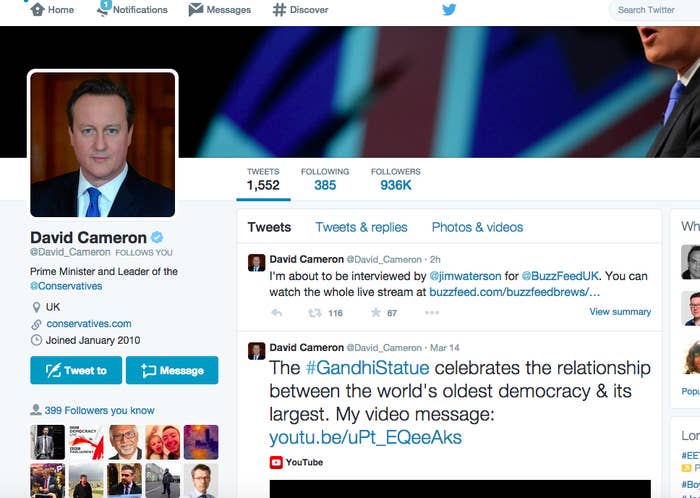Click the Home icon in navigation bar
Screen dimensions: 700x498
[38, 9]
